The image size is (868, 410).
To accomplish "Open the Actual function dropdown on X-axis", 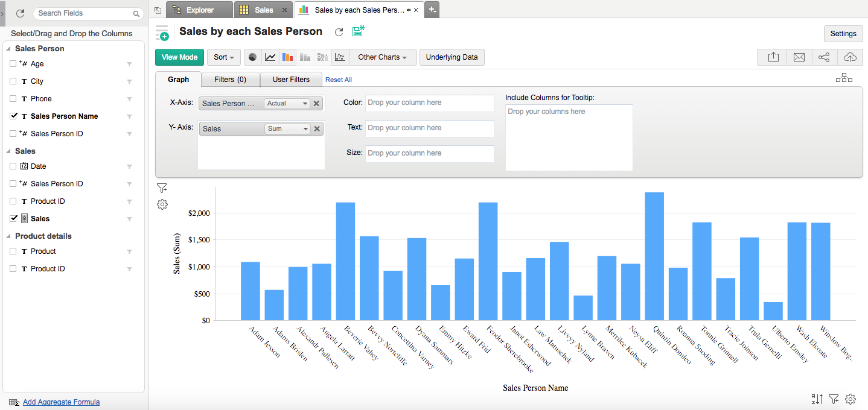I will (287, 103).
